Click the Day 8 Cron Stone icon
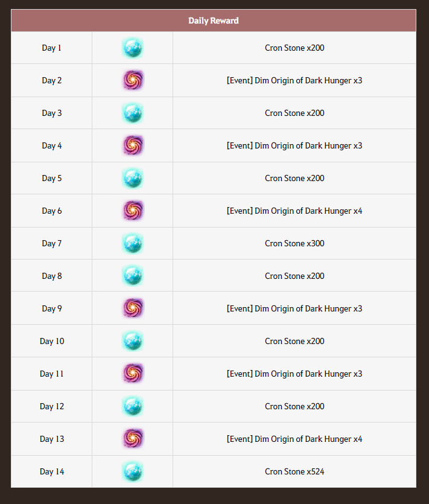This screenshot has height=504, width=429. (x=132, y=276)
